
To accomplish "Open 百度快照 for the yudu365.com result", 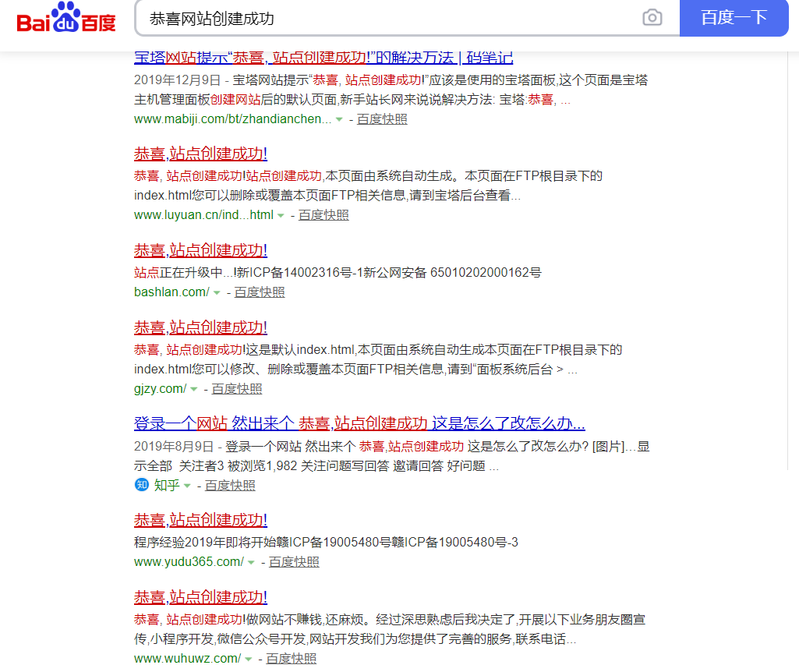I will (294, 561).
